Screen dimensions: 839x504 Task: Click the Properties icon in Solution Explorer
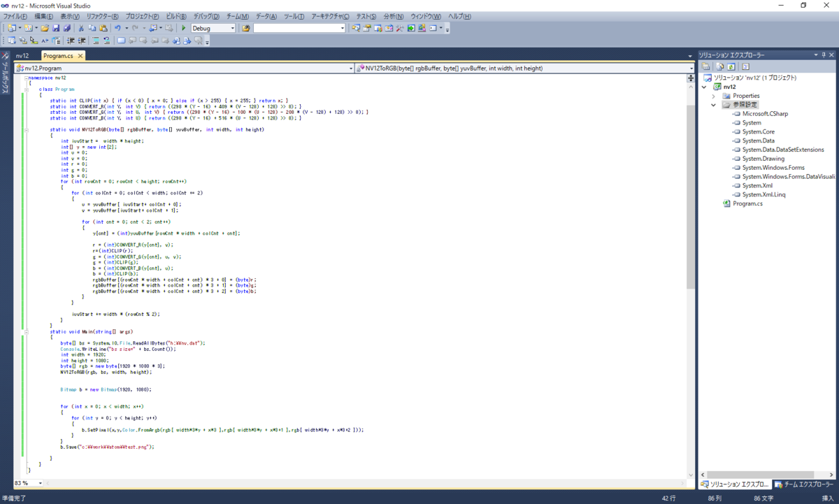coord(706,66)
